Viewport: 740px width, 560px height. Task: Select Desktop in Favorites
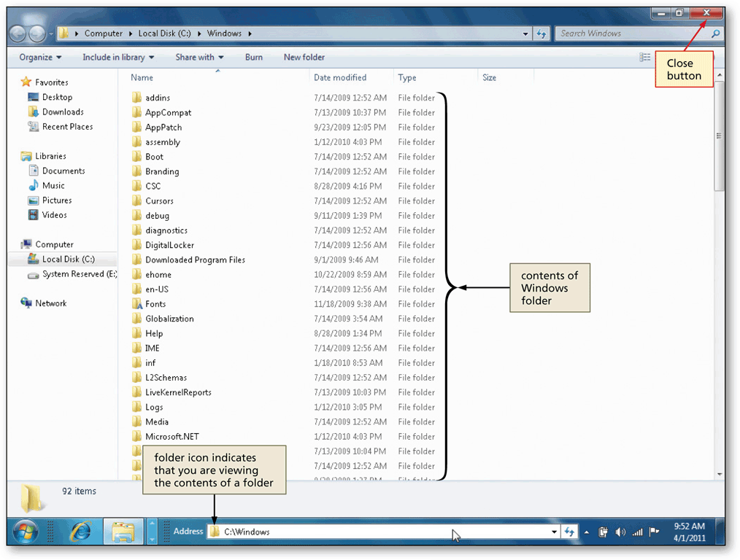57,97
